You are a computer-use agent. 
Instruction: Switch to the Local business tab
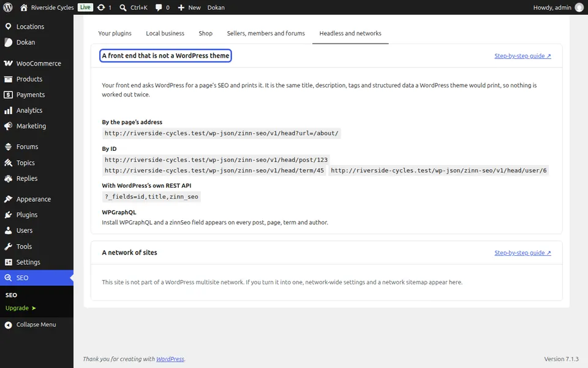click(x=165, y=33)
